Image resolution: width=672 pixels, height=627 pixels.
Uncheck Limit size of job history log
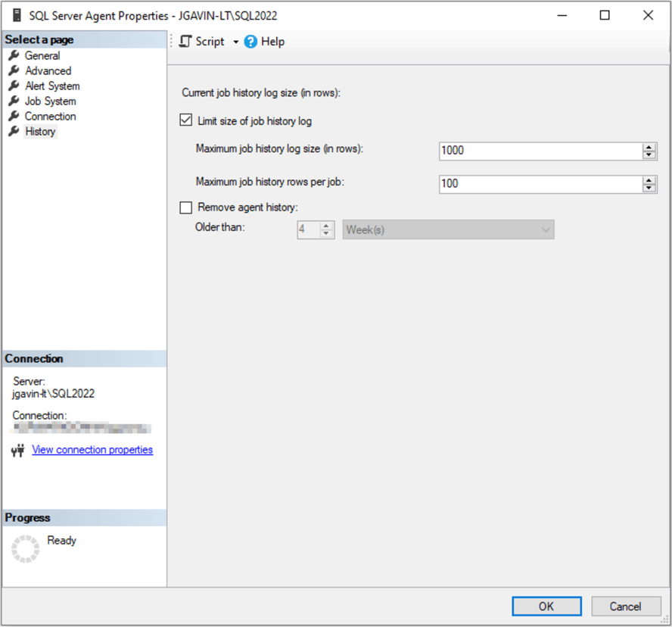point(186,120)
